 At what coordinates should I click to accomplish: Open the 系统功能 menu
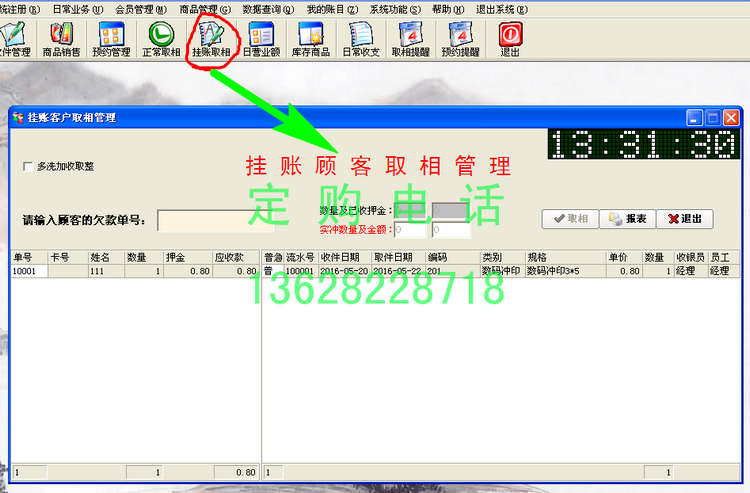(x=395, y=9)
